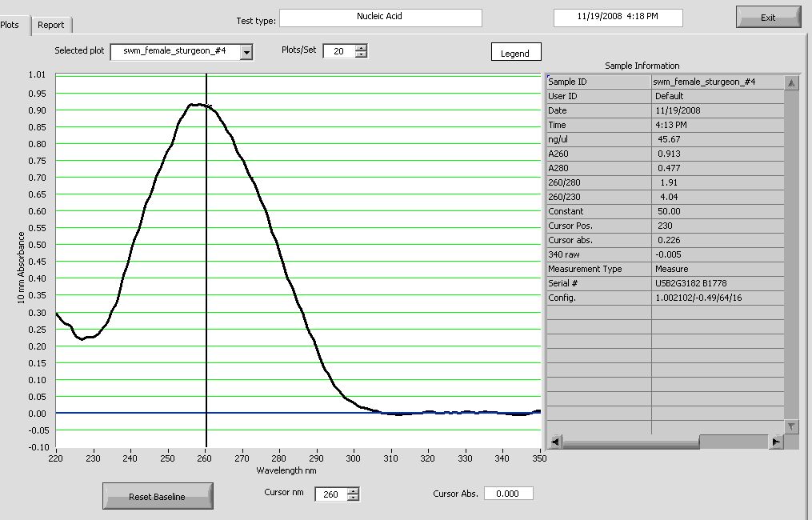Click the 10 mm Absorbance axis label
Image resolution: width=812 pixels, height=520 pixels.
[22, 267]
